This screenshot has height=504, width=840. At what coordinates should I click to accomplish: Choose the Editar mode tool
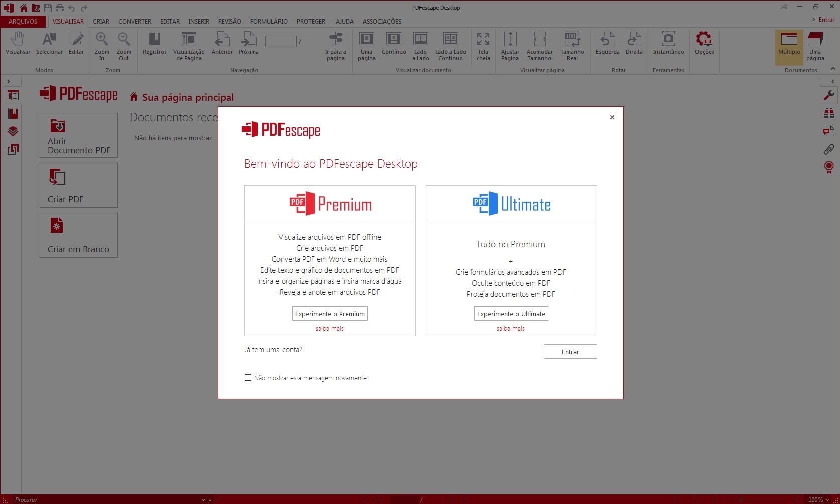[x=76, y=44]
